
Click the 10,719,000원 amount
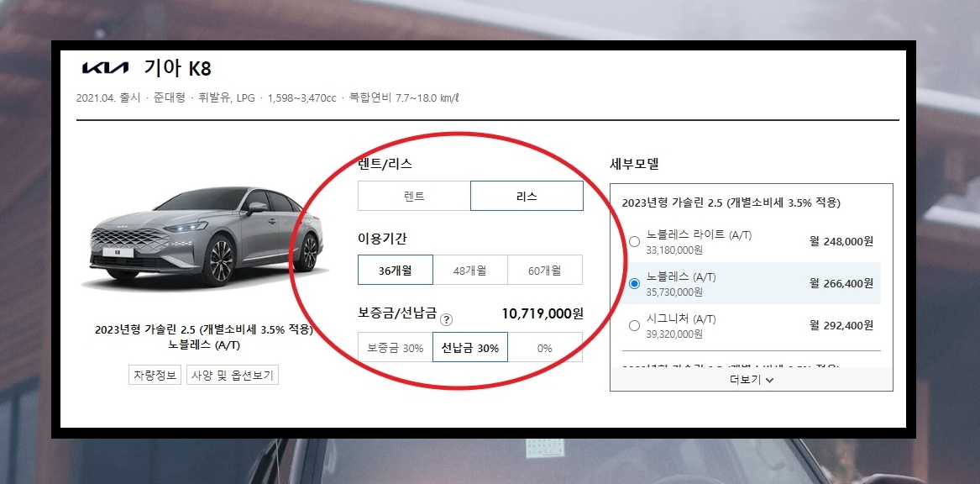pos(542,313)
